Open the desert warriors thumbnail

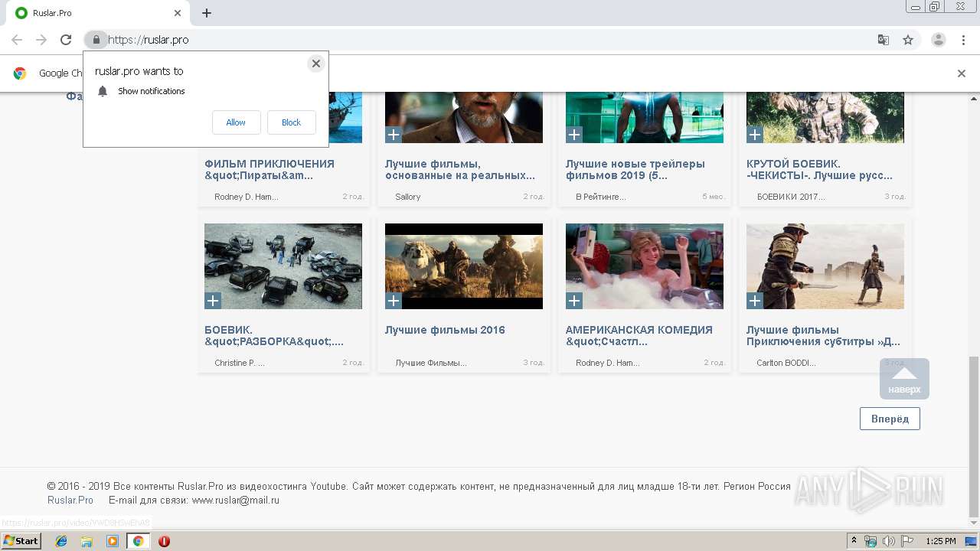(x=825, y=266)
